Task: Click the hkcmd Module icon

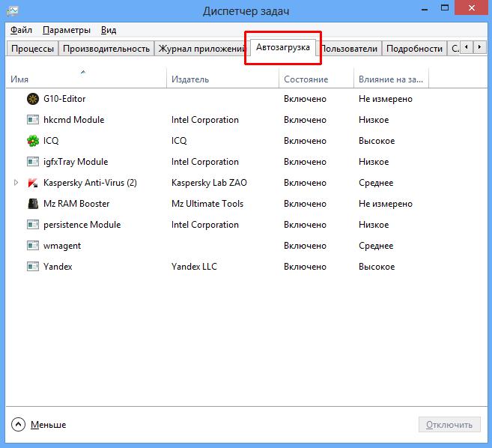Action: (x=33, y=120)
